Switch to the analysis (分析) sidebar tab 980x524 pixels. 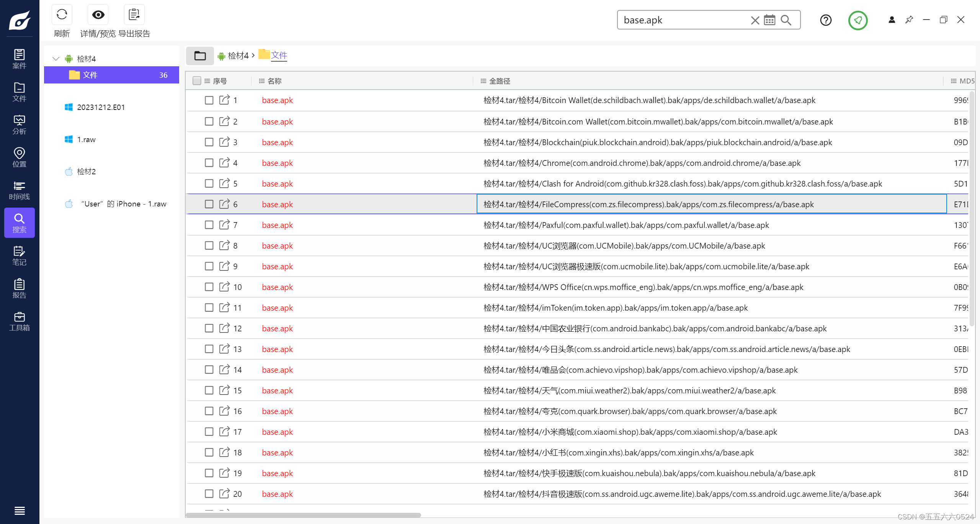(19, 125)
